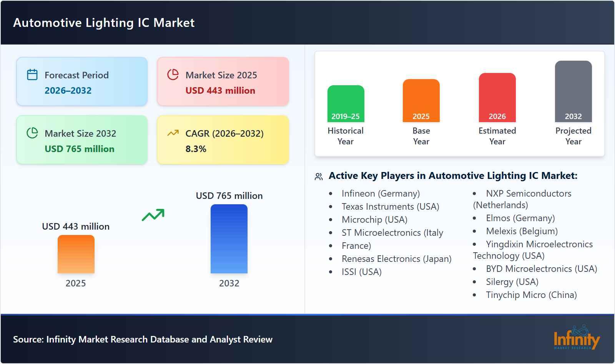Click the green growth arrow between the bars
This screenshot has height=364, width=615.
point(153,215)
